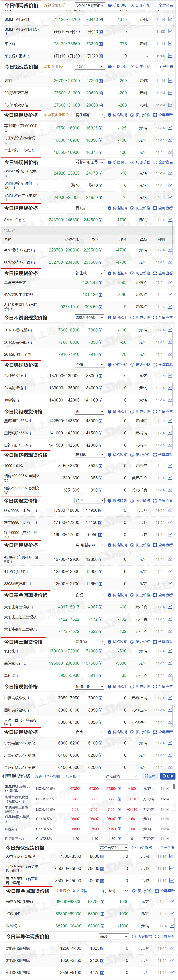Screen dimensions: 178x980
Task: Open the trend chart for 太阳能背面银浆
Action: click(x=170, y=607)
